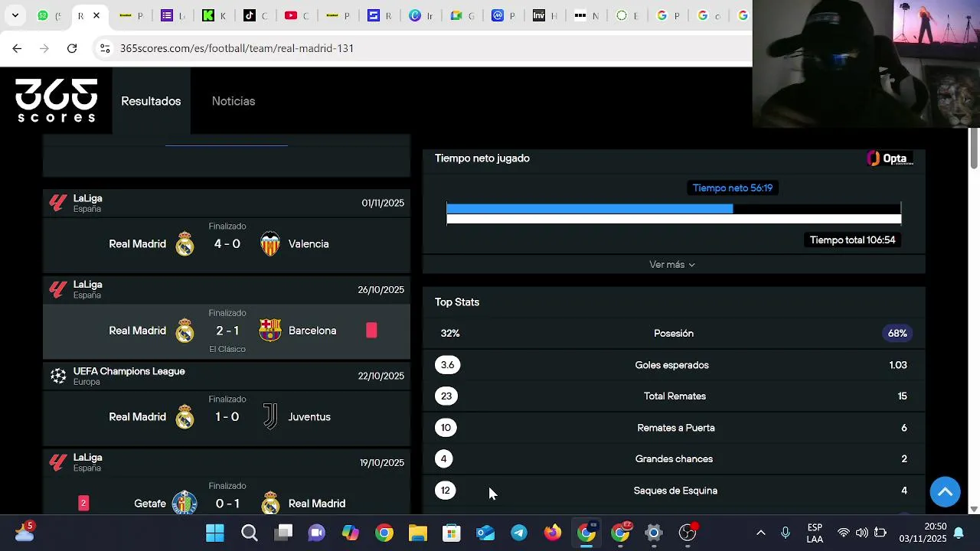Open the Settings gear on the taskbar
The width and height of the screenshot is (980, 551).
654,533
